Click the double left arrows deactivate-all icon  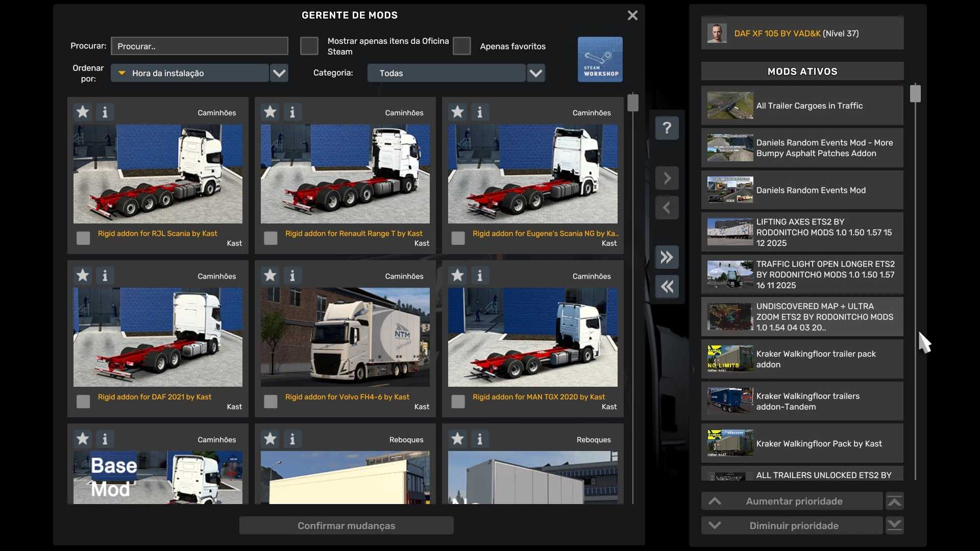pyautogui.click(x=667, y=287)
